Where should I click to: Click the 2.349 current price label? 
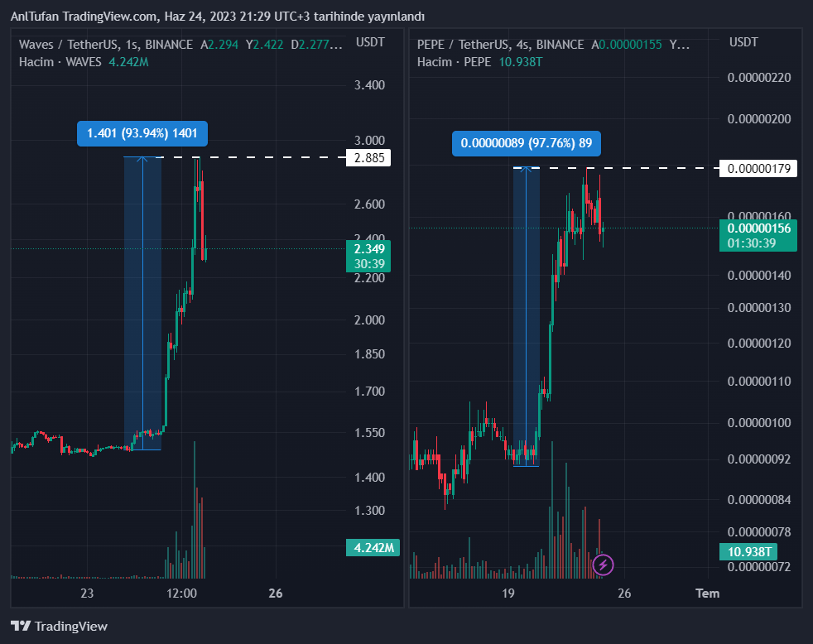coord(368,248)
